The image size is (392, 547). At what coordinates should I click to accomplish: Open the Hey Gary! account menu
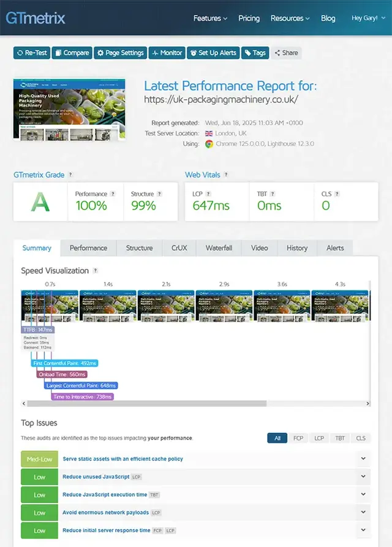(369, 18)
